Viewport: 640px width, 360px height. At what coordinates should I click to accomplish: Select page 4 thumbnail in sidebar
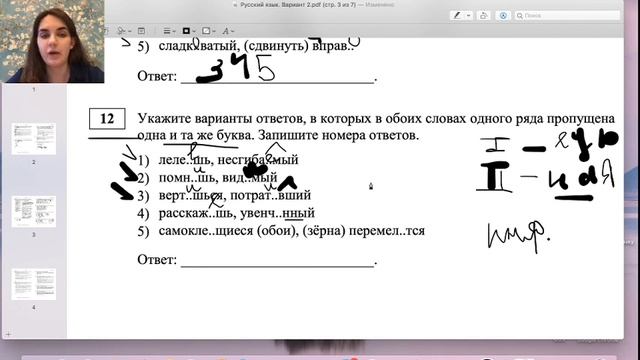[34, 284]
